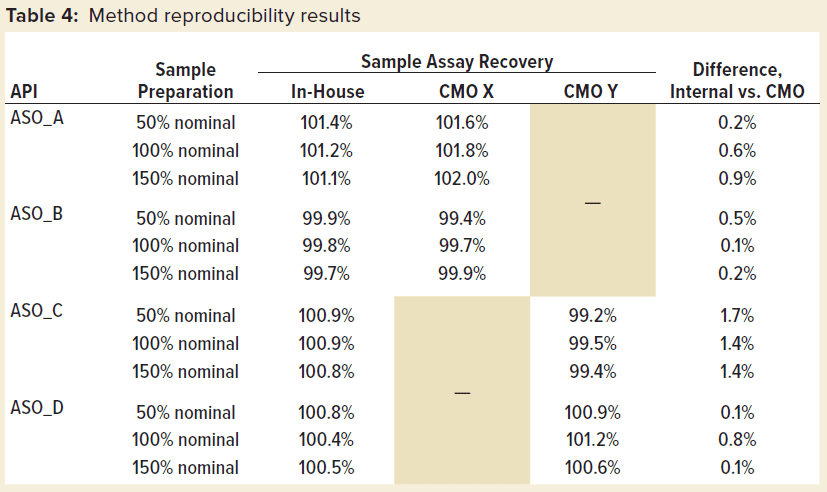
Task: Click the "Sample Preparation" column header
Action: click(185, 81)
